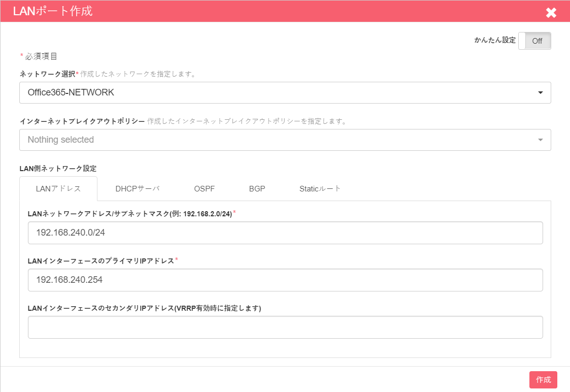The height and width of the screenshot is (392, 570).
Task: Click the インターネットブレイクアウトポリシー label
Action: point(82,121)
